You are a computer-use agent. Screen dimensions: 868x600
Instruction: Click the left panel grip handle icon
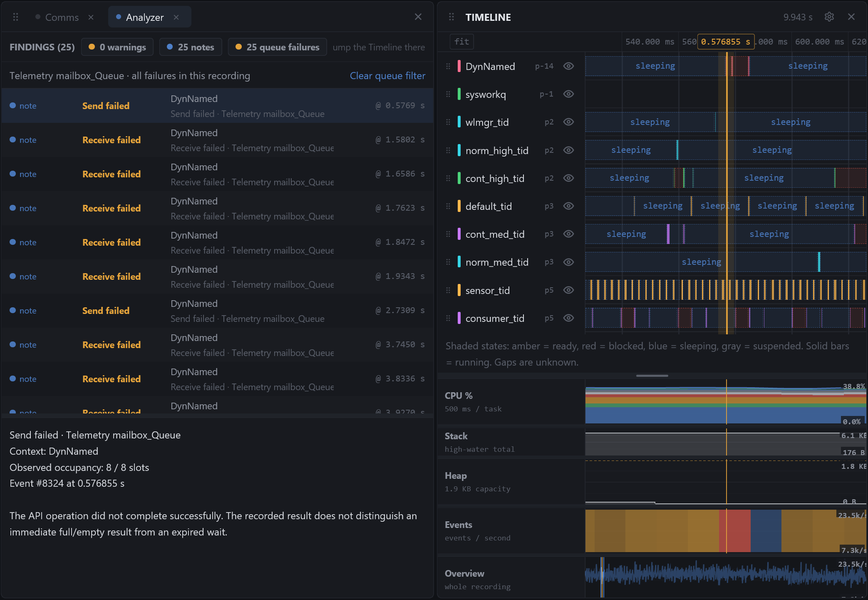[16, 17]
